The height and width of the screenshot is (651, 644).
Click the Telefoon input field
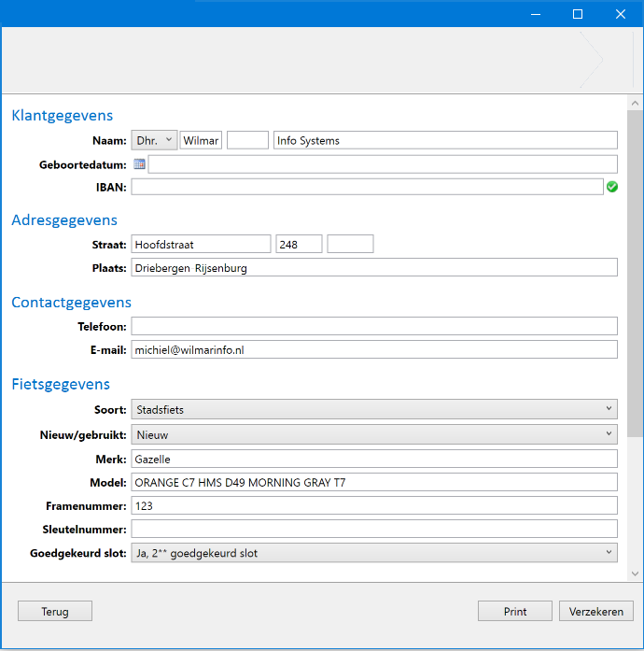pos(374,326)
